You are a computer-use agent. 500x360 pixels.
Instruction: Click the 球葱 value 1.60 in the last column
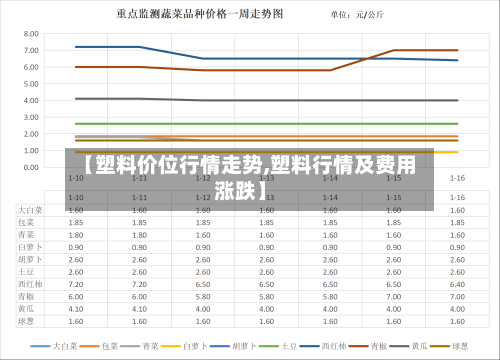pos(457,322)
